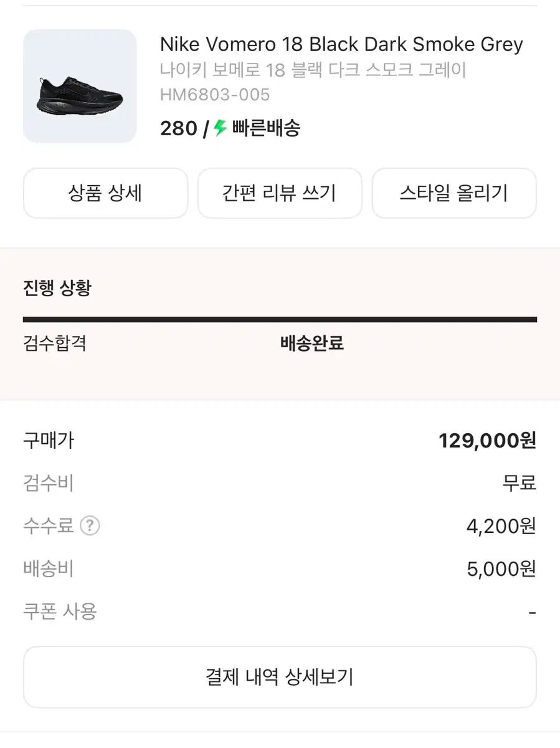Tap the 스타일 올리기 button
560x748 pixels.
point(454,193)
